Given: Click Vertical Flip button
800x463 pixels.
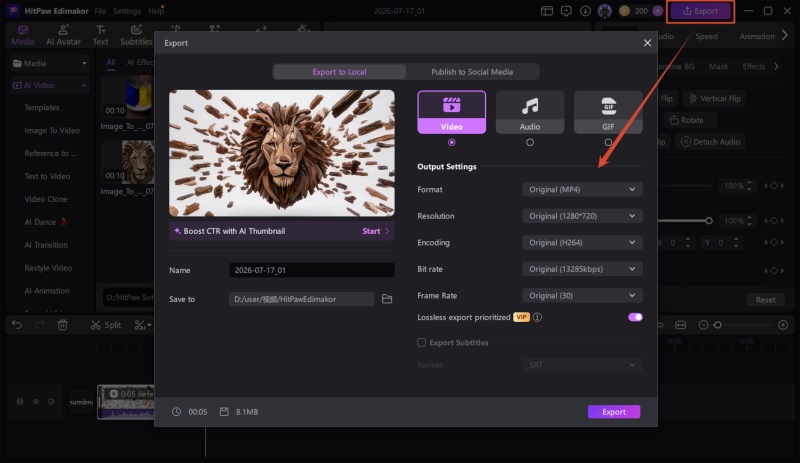Looking at the screenshot, I should coord(714,99).
